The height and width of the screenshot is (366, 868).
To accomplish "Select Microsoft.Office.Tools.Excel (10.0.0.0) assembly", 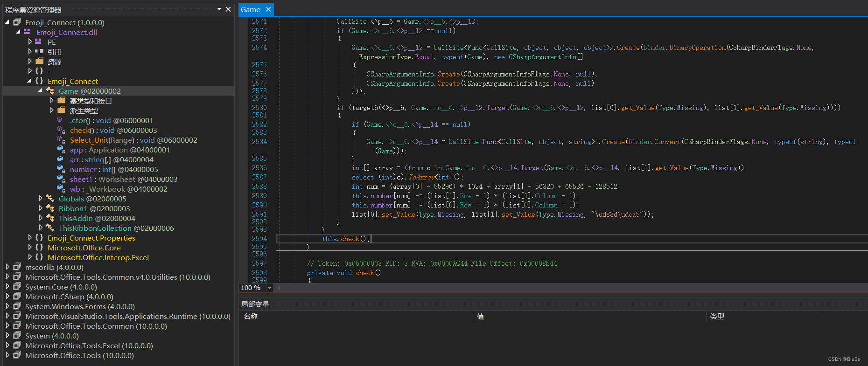I will click(89, 345).
